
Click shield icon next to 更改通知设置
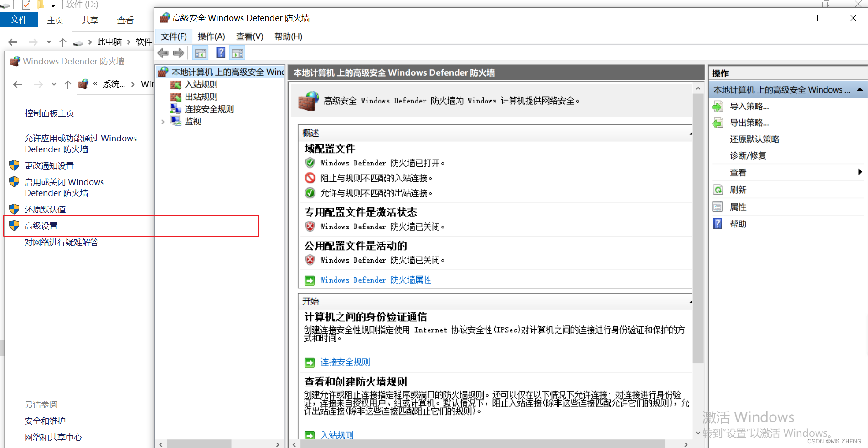coord(14,165)
